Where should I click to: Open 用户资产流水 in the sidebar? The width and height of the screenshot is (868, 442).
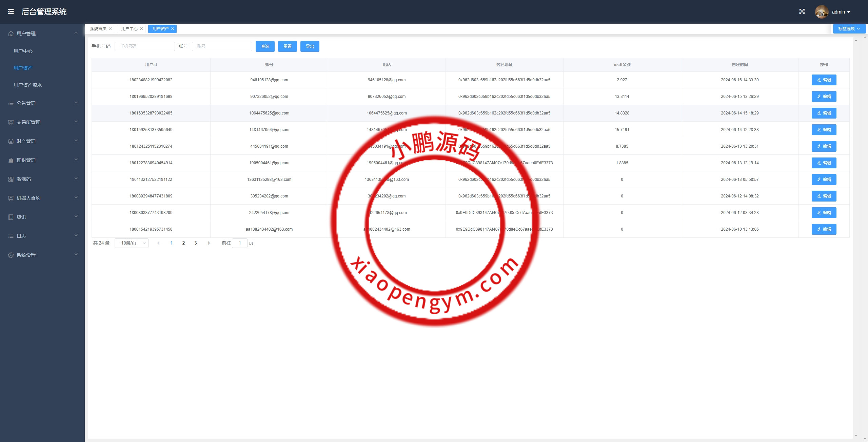pos(28,85)
